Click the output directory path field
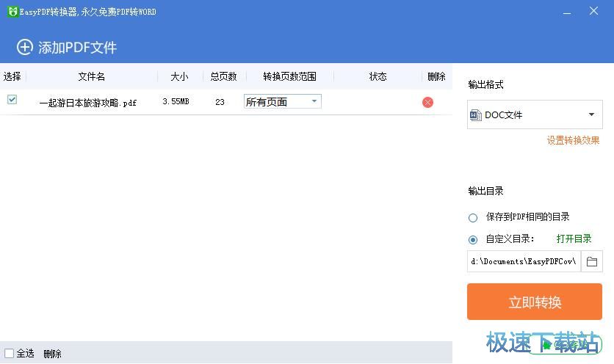The height and width of the screenshot is (364, 614). coord(524,261)
